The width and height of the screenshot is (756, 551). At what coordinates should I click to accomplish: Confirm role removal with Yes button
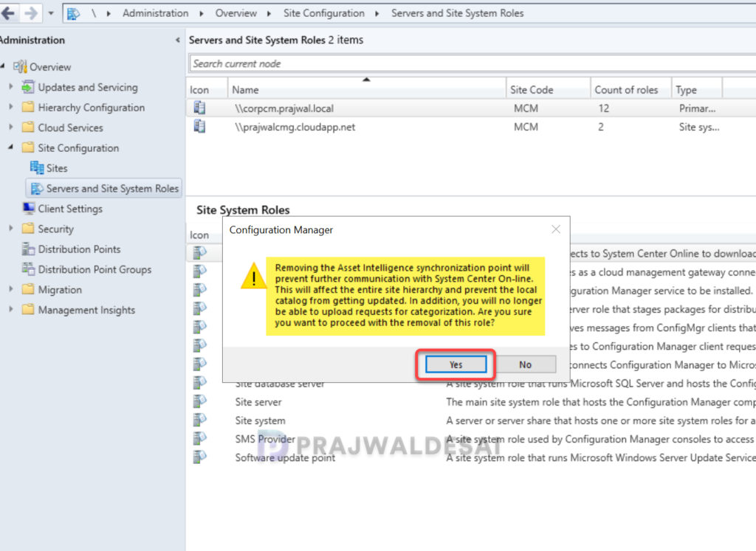point(456,364)
